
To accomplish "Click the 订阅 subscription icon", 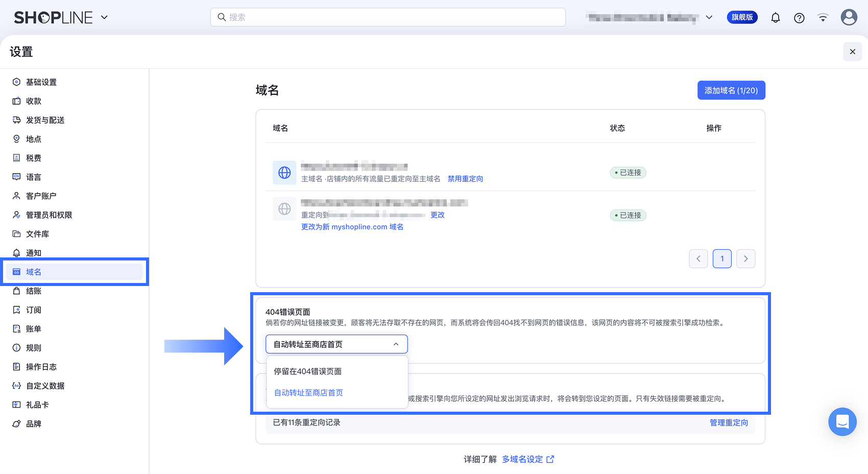I will coord(16,310).
